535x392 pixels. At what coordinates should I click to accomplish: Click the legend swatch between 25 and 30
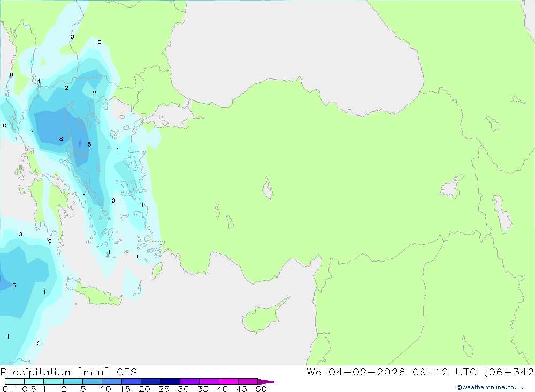tap(170, 381)
